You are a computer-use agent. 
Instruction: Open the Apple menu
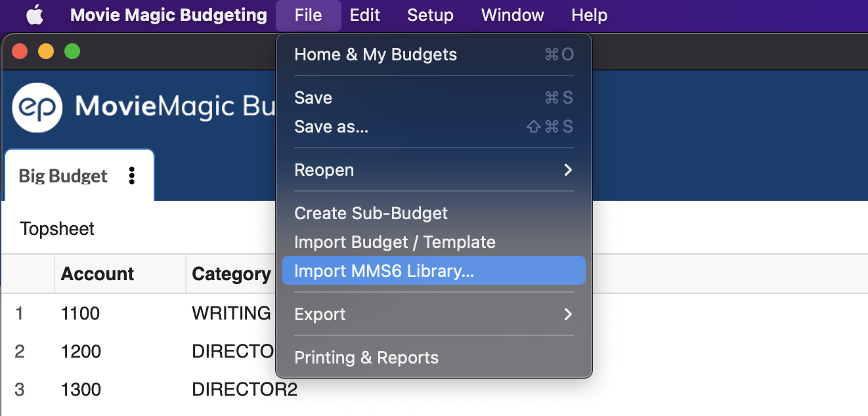coord(35,15)
